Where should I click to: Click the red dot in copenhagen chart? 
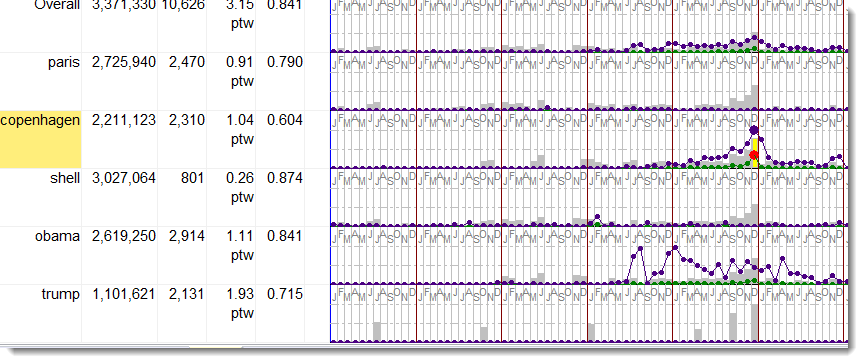tap(754, 155)
